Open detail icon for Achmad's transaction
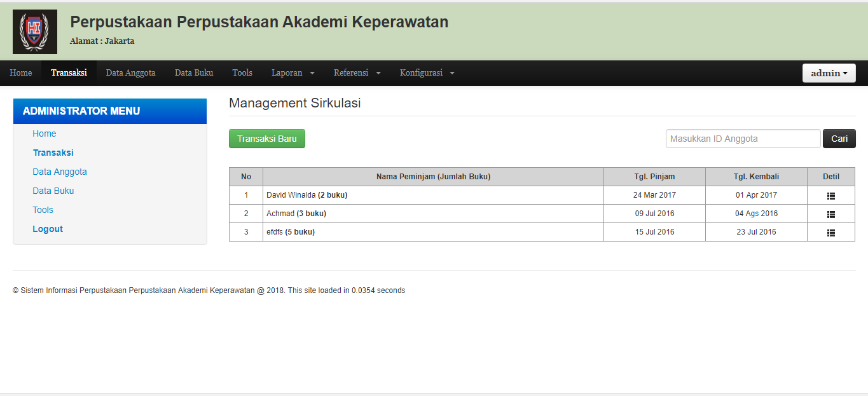The width and height of the screenshot is (868, 396). pos(831,214)
